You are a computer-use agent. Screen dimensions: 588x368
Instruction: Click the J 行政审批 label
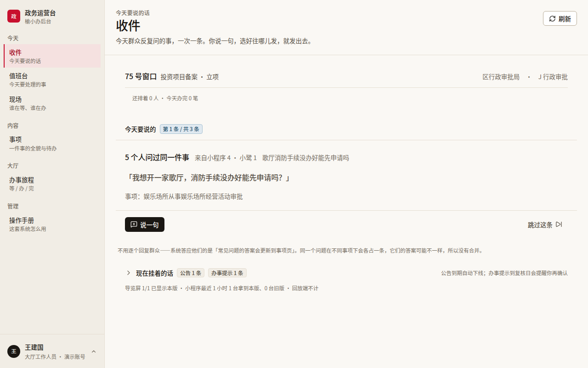tap(553, 77)
